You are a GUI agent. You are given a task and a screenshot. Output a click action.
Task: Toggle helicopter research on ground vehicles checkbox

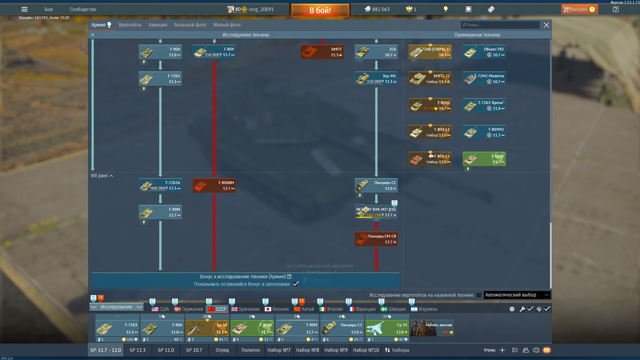click(x=479, y=295)
